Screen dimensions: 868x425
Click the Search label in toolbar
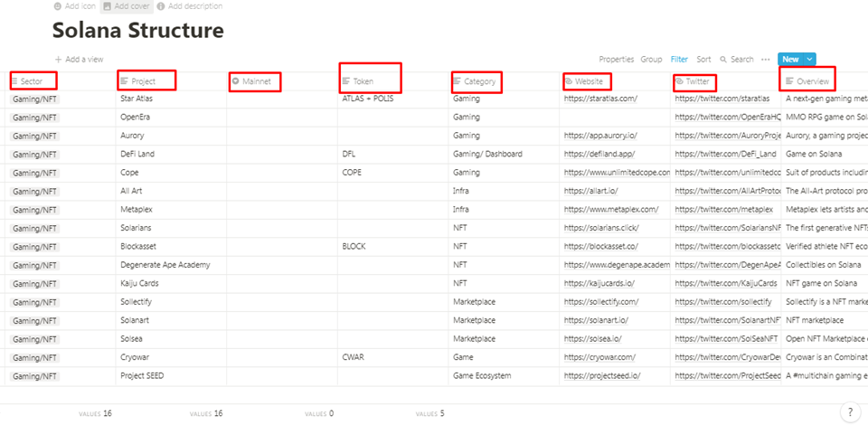tap(741, 59)
